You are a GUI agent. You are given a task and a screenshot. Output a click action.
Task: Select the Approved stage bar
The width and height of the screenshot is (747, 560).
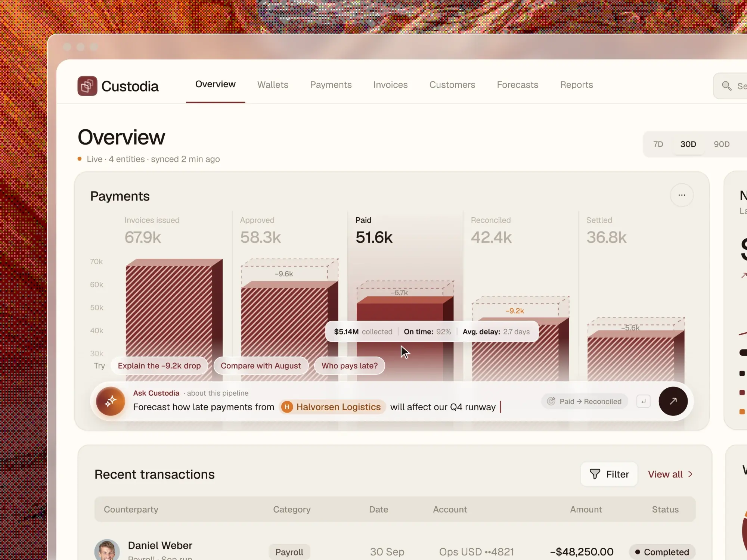289,331
